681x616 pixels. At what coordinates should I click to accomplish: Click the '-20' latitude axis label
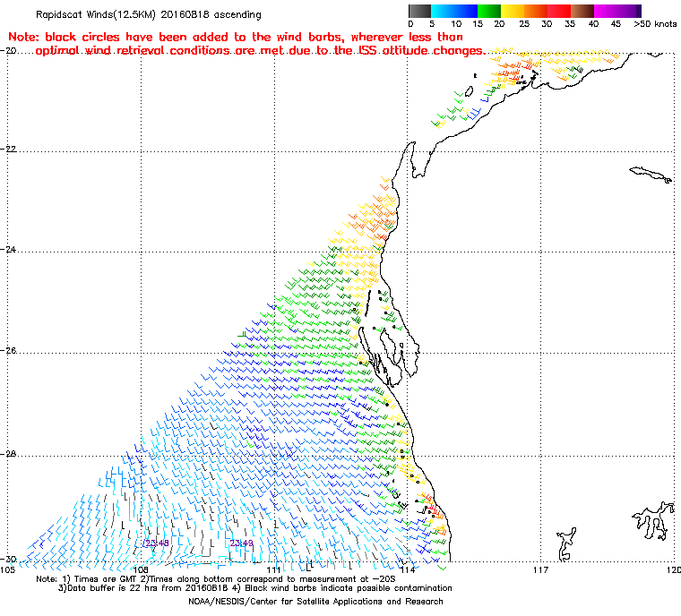tap(8, 50)
